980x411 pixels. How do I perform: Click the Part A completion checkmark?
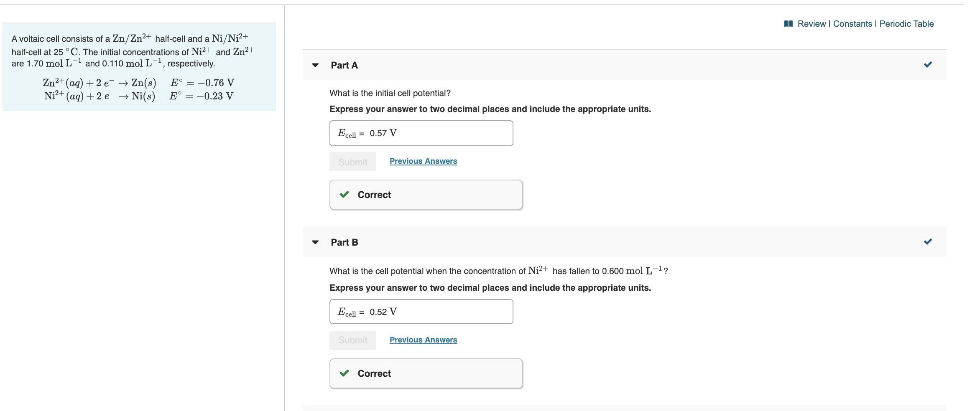(928, 65)
